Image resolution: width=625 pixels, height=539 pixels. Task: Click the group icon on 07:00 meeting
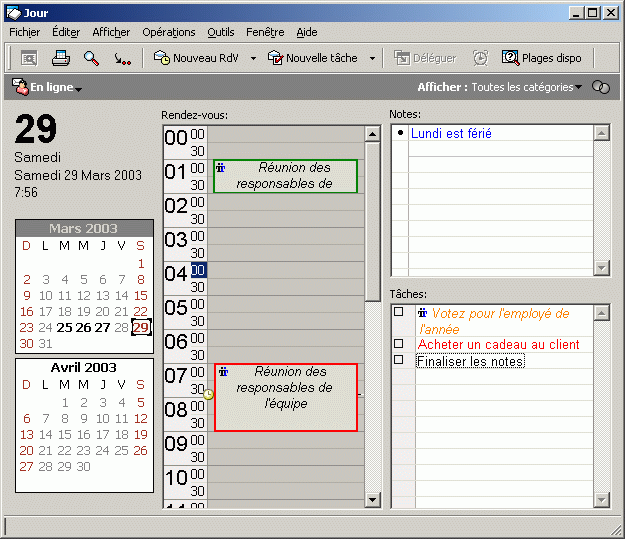click(224, 372)
